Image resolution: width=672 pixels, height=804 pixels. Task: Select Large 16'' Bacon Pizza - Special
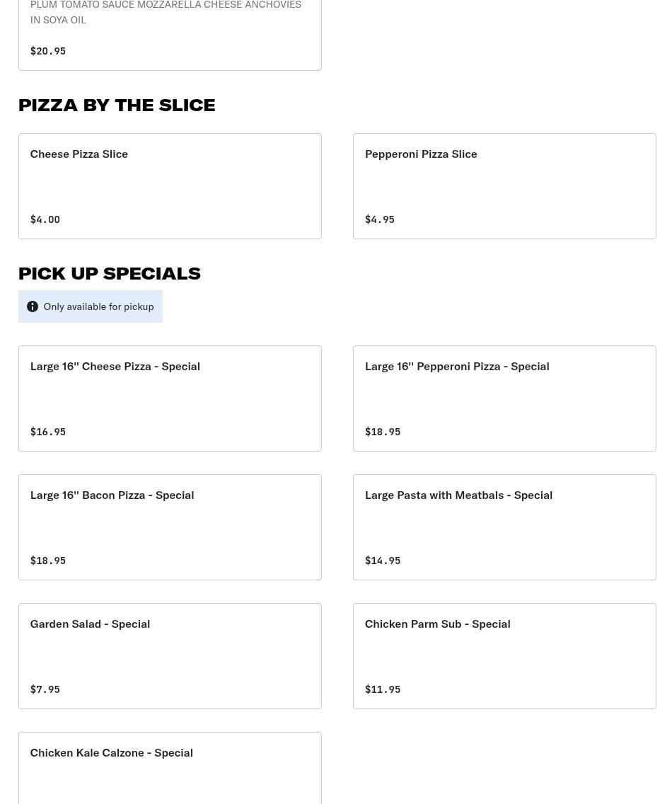click(170, 527)
